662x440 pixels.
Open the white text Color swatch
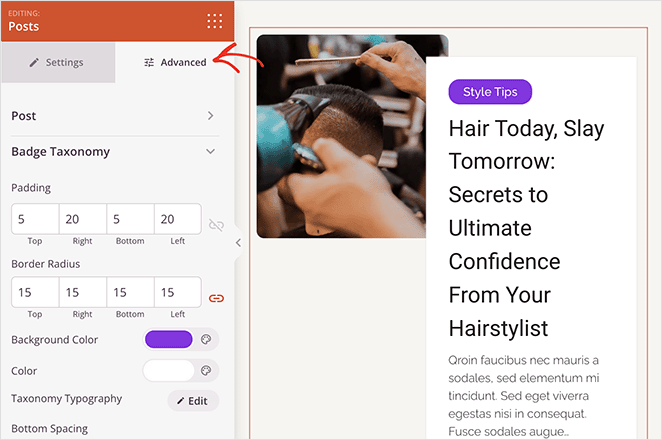pyautogui.click(x=169, y=371)
